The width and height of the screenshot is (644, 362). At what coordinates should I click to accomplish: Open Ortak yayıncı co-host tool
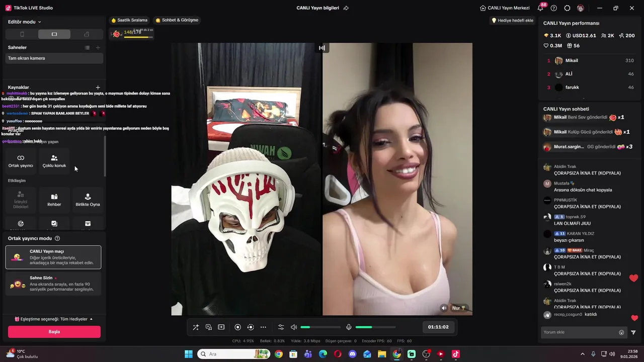(x=21, y=161)
